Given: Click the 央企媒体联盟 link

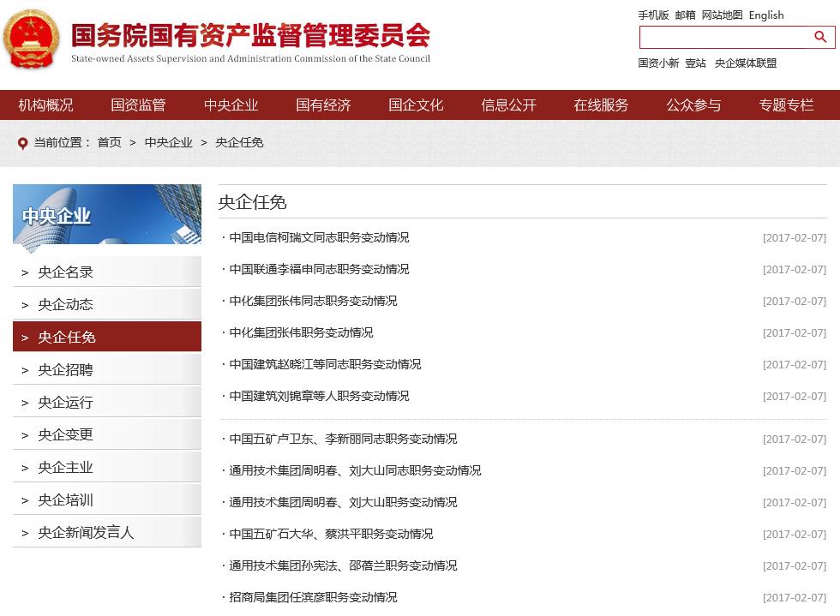Looking at the screenshot, I should click(x=746, y=63).
